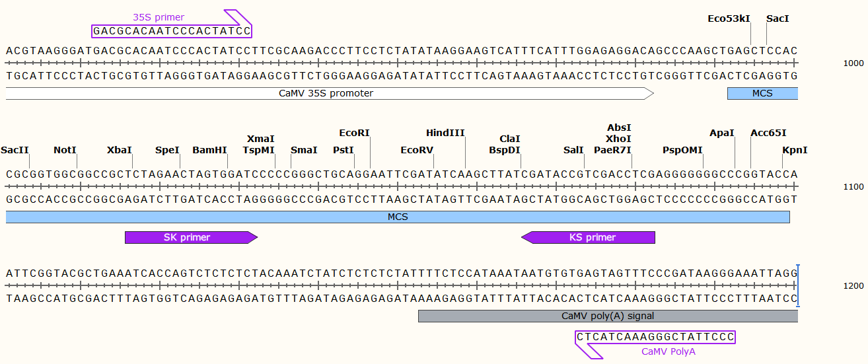The height and width of the screenshot is (364, 868).
Task: Click the EcoRI restriction site label
Action: click(354, 133)
